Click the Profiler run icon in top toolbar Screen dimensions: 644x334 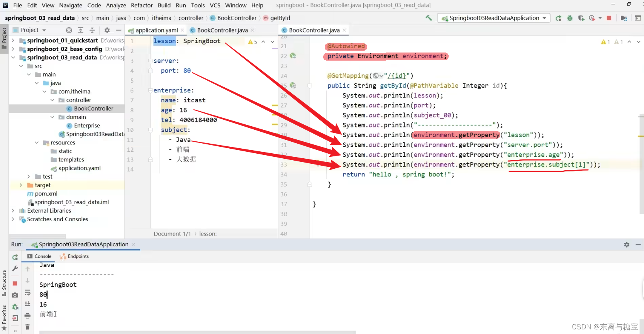[592, 18]
